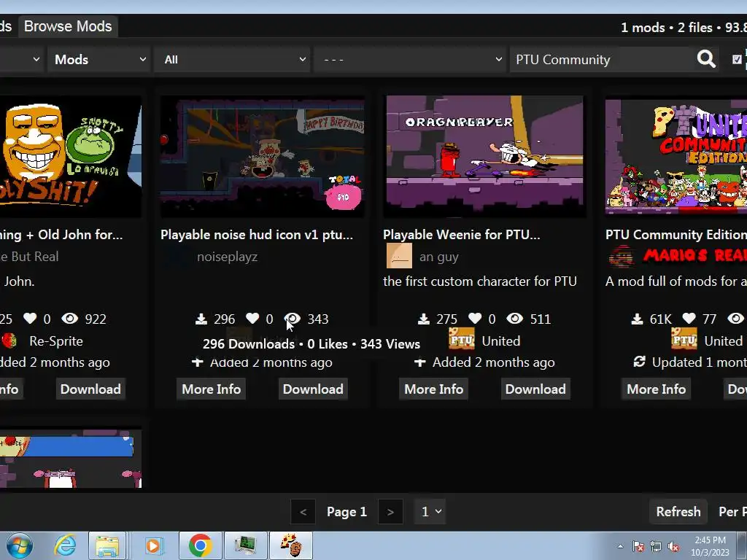Click the PTU United icon under Playable Weenie
This screenshot has height=560, width=747.
[461, 339]
